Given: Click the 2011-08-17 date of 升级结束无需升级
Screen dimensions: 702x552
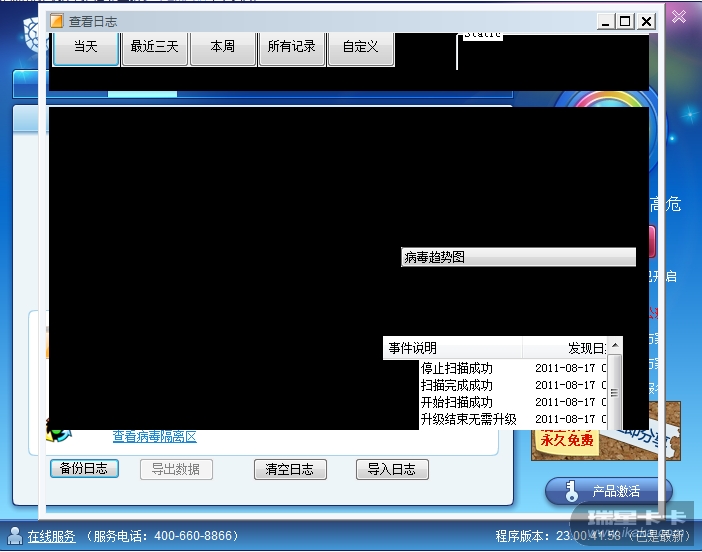Looking at the screenshot, I should point(565,419).
